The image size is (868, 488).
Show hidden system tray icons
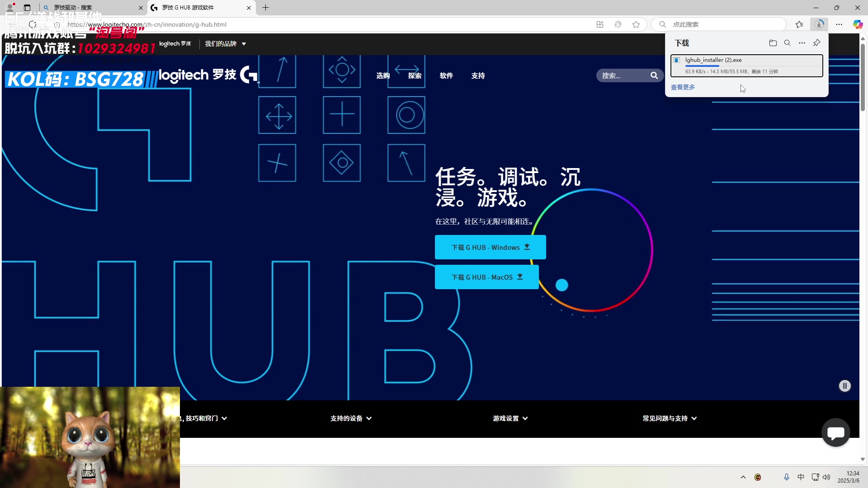pos(743,477)
